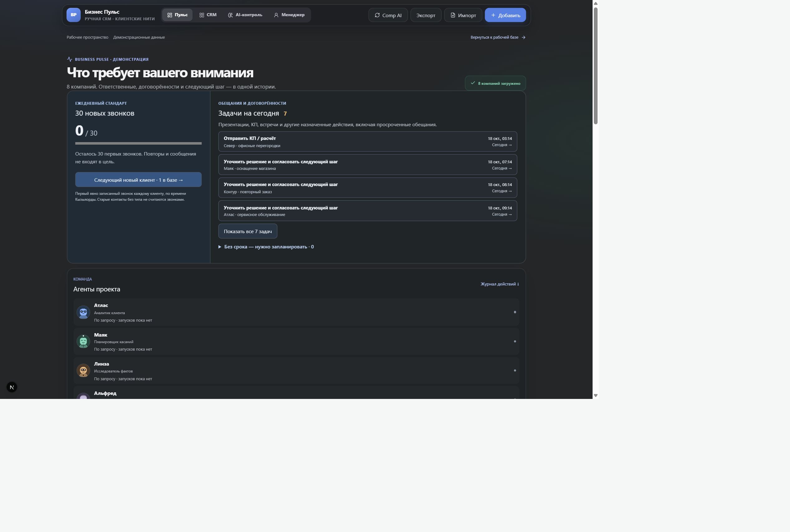Click the pulse icon beside BUSINESS PULSE heading
This screenshot has width=790, height=532.
coord(70,59)
